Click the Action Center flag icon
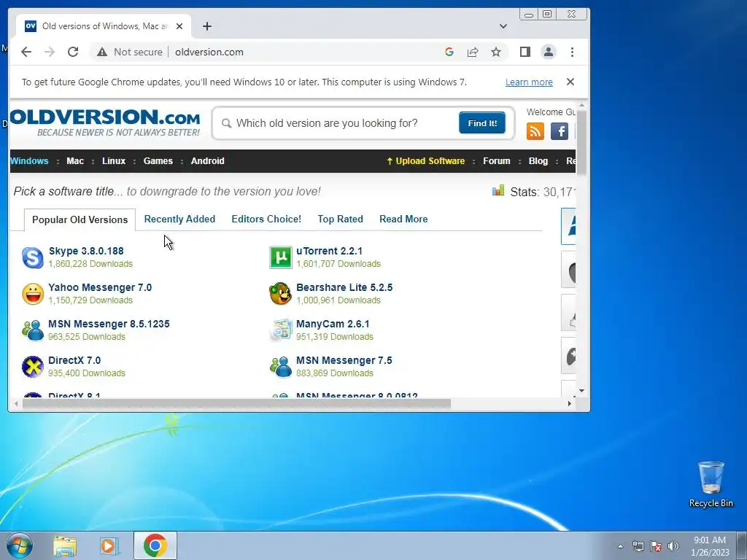Image resolution: width=747 pixels, height=560 pixels. [x=656, y=546]
